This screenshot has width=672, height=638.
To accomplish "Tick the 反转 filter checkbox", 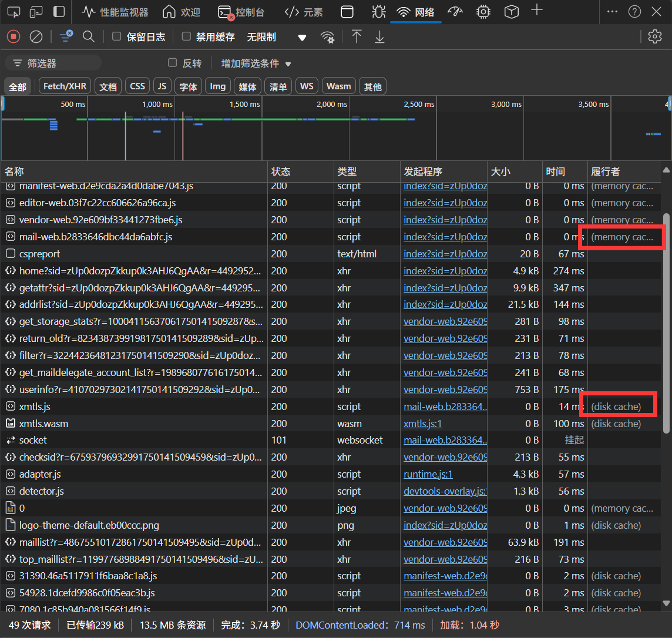I will pyautogui.click(x=172, y=63).
